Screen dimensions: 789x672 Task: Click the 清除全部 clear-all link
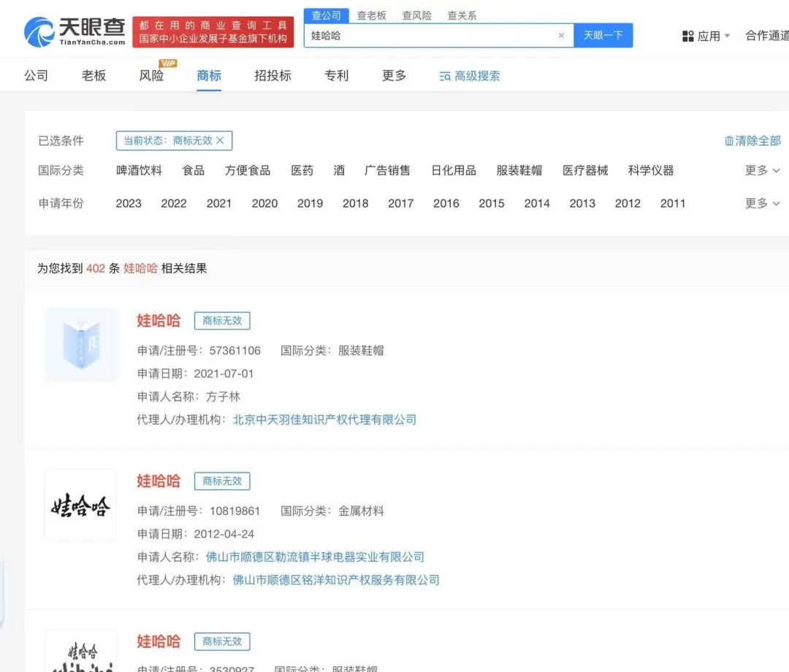click(752, 141)
